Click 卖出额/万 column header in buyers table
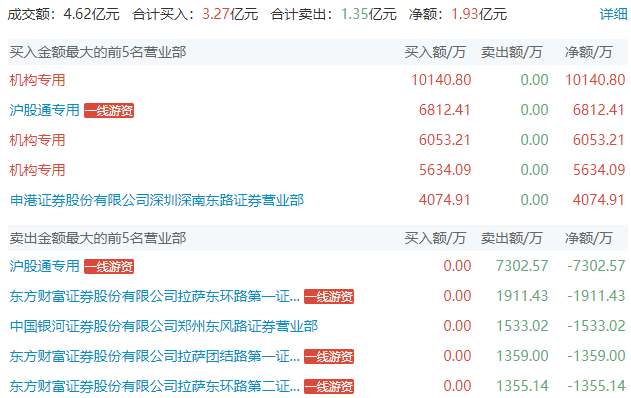The width and height of the screenshot is (631, 398). [511, 52]
